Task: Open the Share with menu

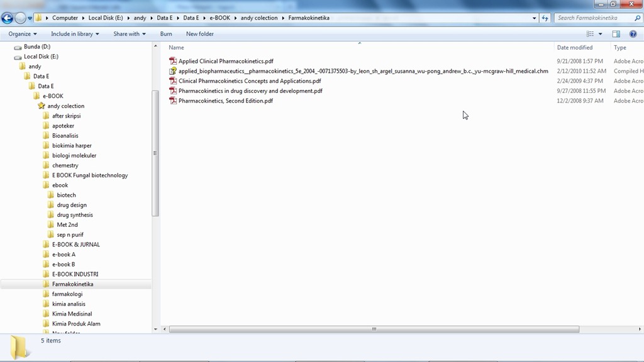Action: (x=130, y=34)
